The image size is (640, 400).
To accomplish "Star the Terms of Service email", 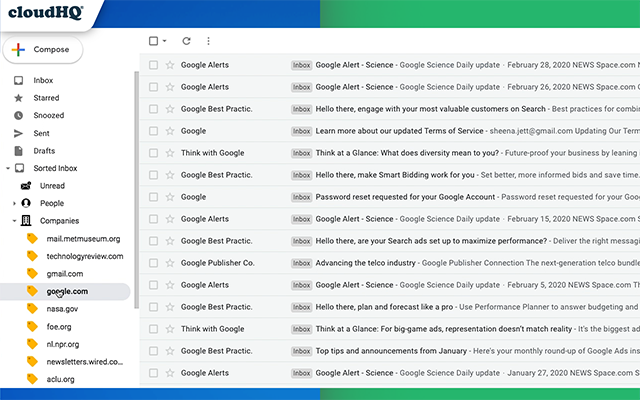I will point(170,131).
